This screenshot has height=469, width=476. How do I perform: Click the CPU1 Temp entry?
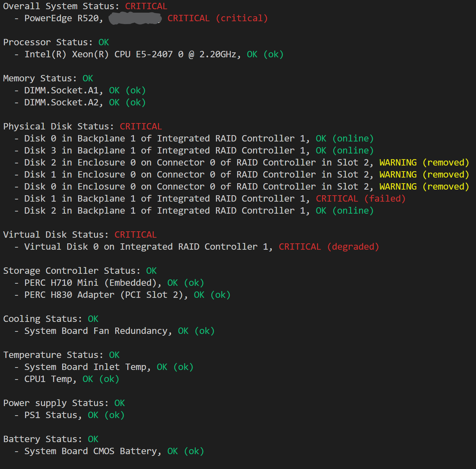point(72,379)
